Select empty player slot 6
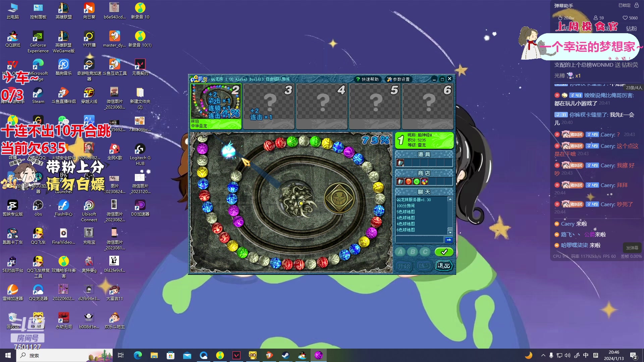This screenshot has height=362, width=644. (x=428, y=106)
